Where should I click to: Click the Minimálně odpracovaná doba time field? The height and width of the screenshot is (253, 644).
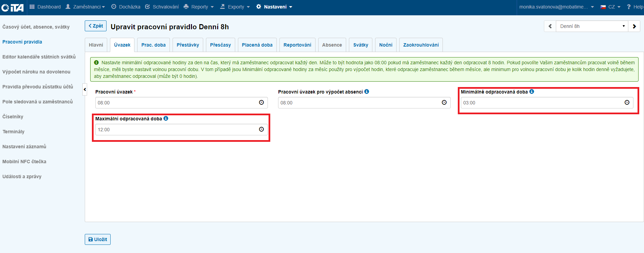click(541, 103)
